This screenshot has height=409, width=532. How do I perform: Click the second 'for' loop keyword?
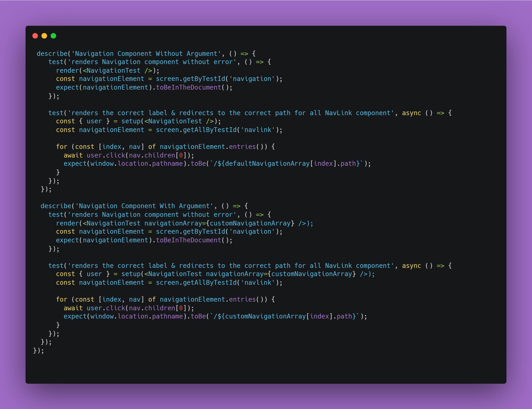click(62, 299)
